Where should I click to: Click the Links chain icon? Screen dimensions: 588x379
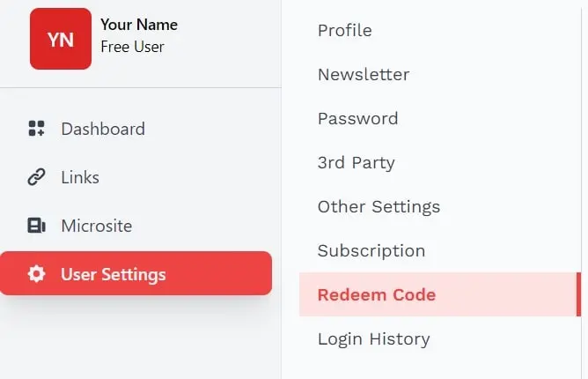(36, 177)
